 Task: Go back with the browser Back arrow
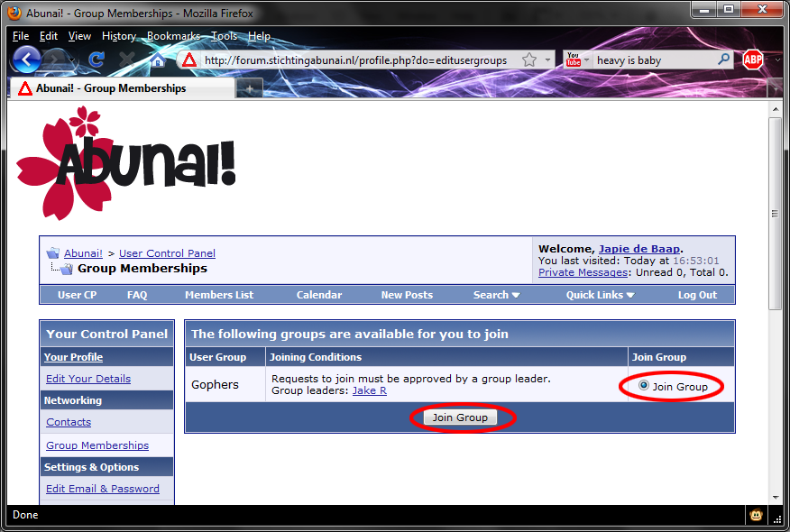26,60
